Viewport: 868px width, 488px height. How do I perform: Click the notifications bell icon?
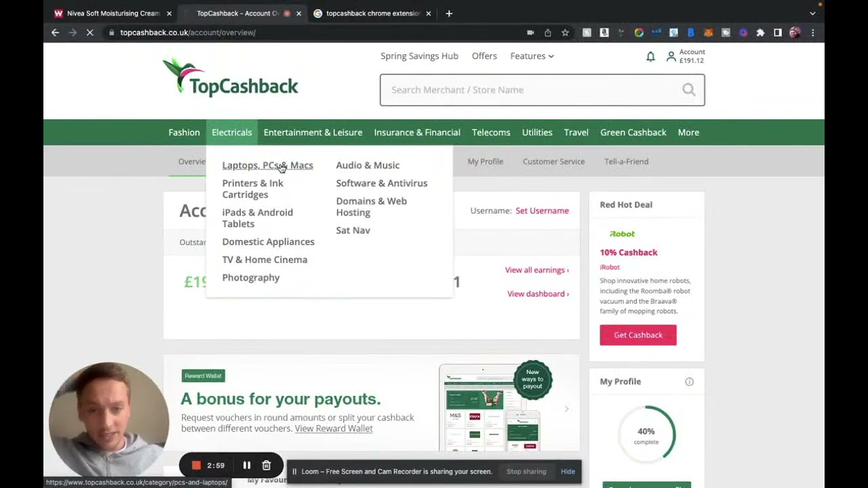point(650,57)
